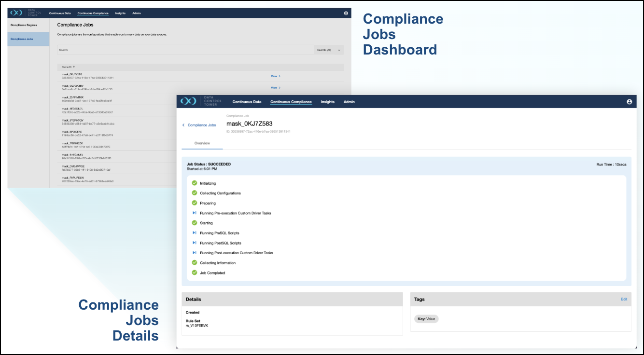Click the green check icon beside Initializing

pos(195,183)
